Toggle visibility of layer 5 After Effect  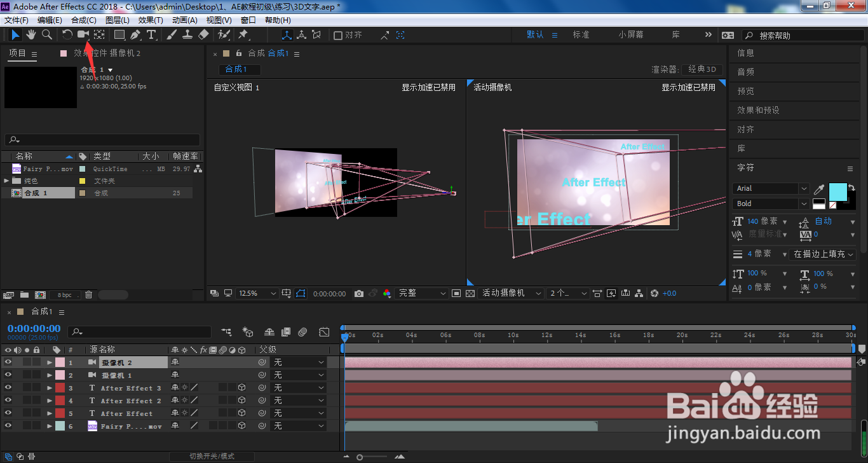pyautogui.click(x=8, y=413)
